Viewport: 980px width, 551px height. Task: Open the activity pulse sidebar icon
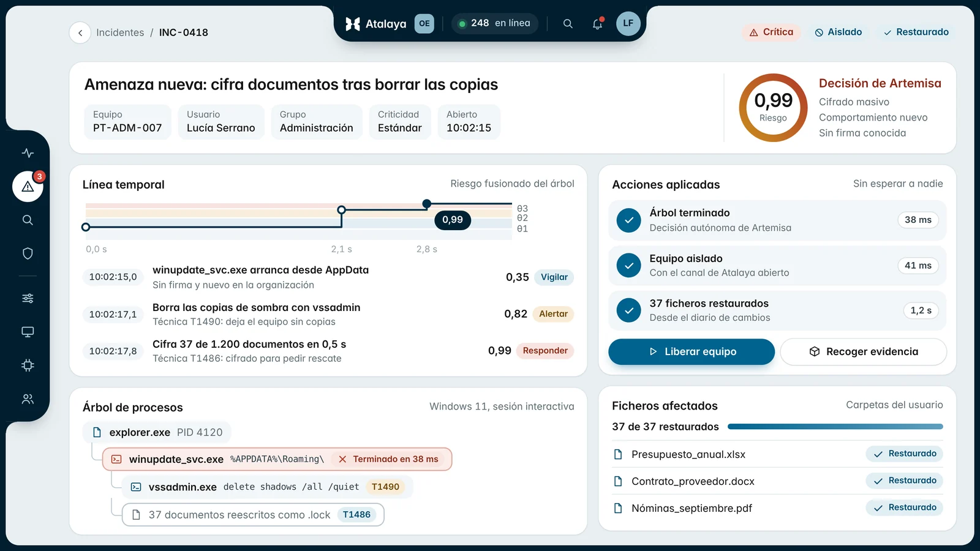(28, 153)
